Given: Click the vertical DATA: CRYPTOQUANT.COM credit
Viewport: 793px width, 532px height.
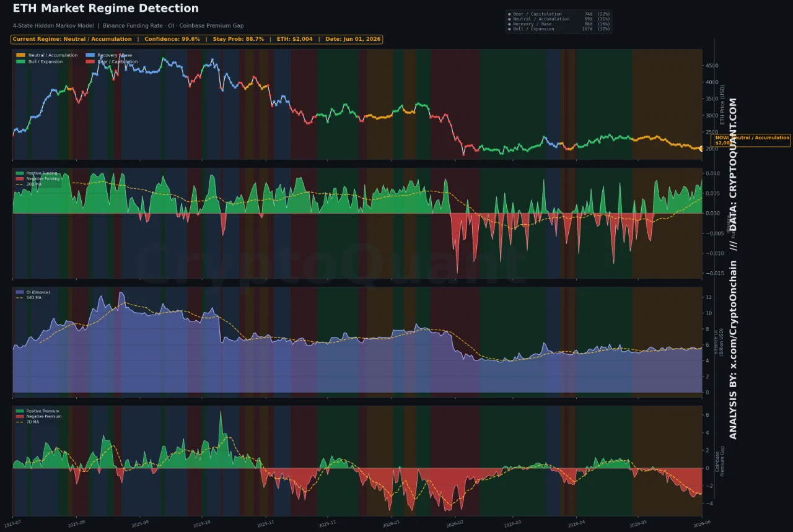Looking at the screenshot, I should pos(734,165).
